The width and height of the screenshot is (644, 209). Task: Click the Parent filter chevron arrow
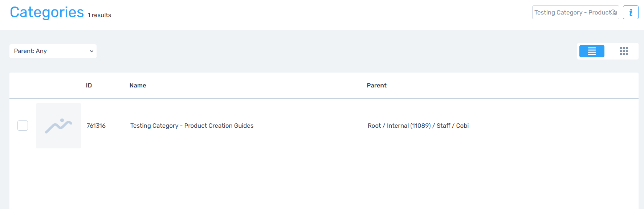[x=91, y=51]
